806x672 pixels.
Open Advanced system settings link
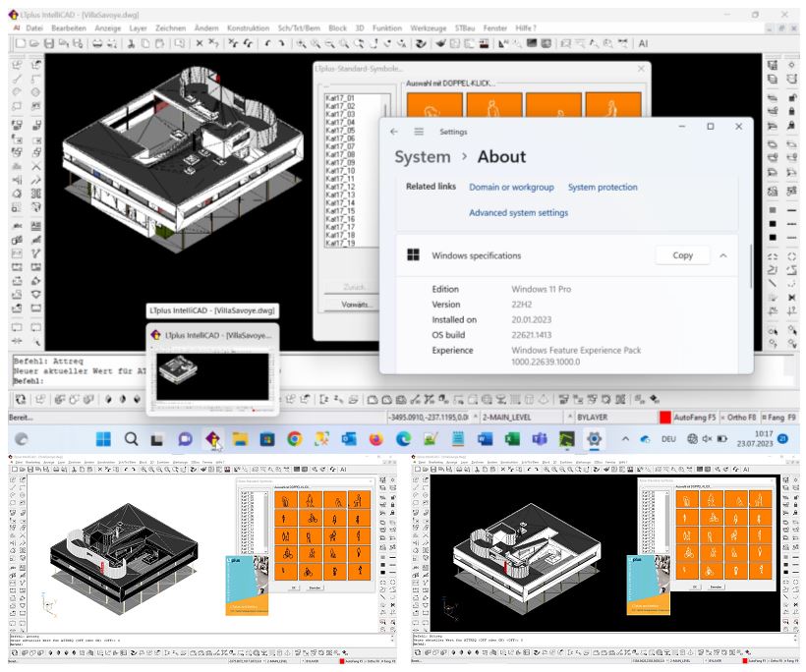click(x=518, y=212)
